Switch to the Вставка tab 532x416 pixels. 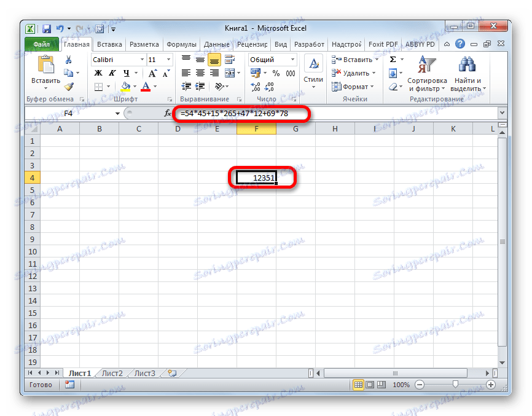tap(109, 44)
